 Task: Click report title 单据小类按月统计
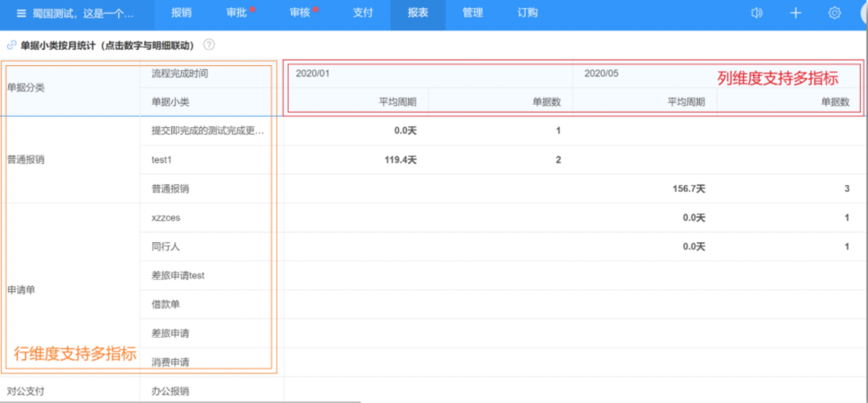107,46
